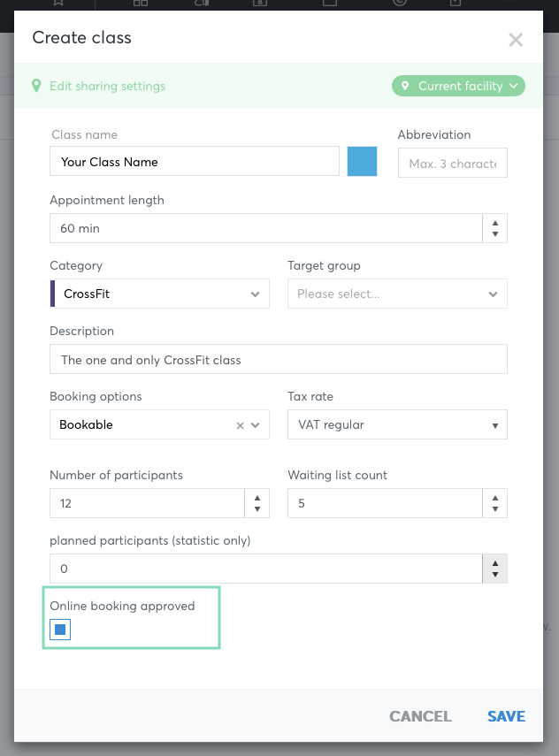Click the CANCEL button

click(420, 716)
